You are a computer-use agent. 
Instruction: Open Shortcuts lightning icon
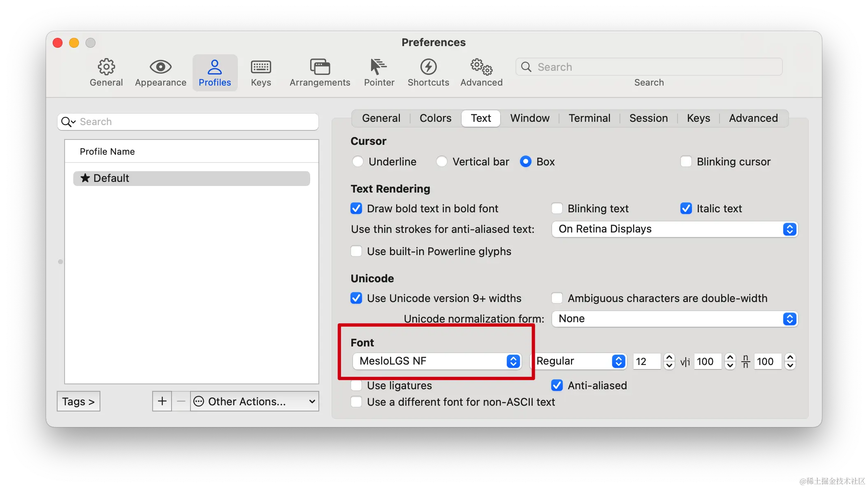pos(428,67)
